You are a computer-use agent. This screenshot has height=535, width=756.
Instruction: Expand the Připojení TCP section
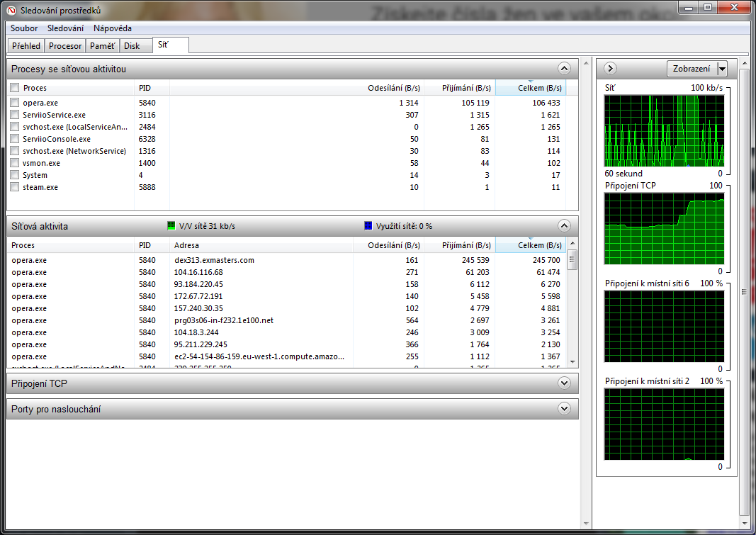tap(564, 383)
